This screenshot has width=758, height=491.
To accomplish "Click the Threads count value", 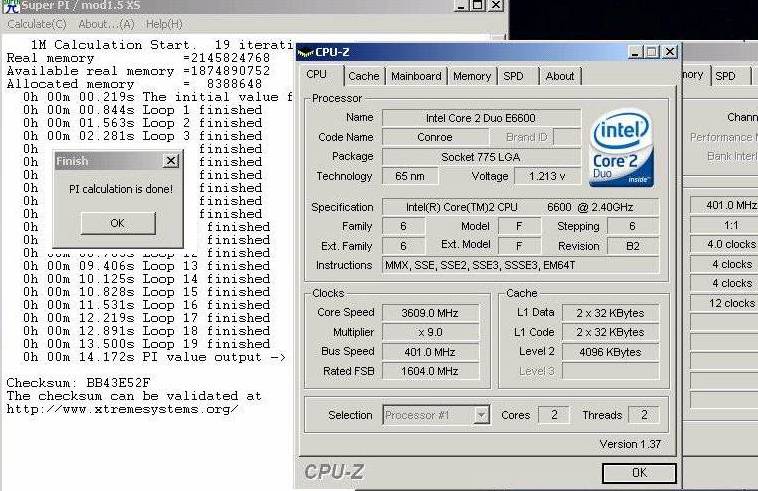I will [644, 415].
